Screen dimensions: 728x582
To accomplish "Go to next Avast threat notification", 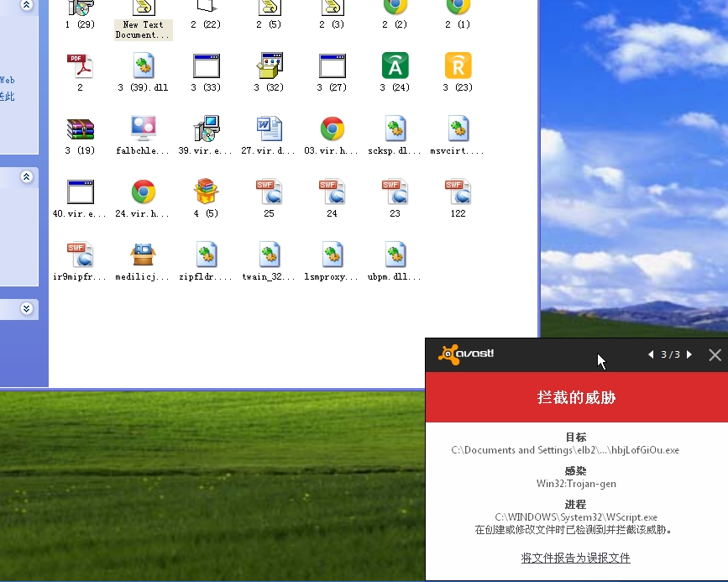I will (x=689, y=355).
